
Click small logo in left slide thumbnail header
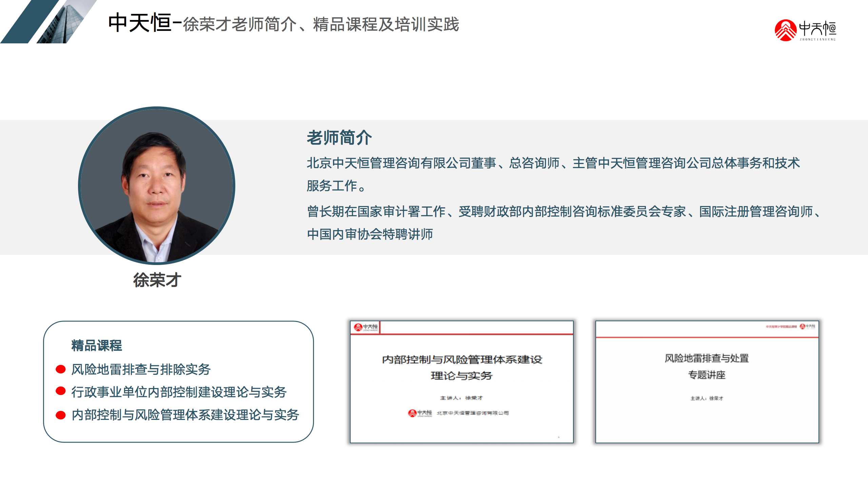click(366, 327)
